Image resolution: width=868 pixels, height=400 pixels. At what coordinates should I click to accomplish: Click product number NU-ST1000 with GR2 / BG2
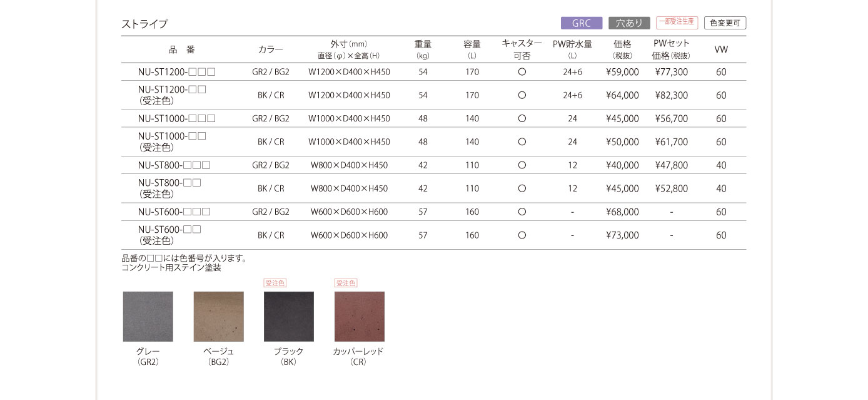(176, 118)
